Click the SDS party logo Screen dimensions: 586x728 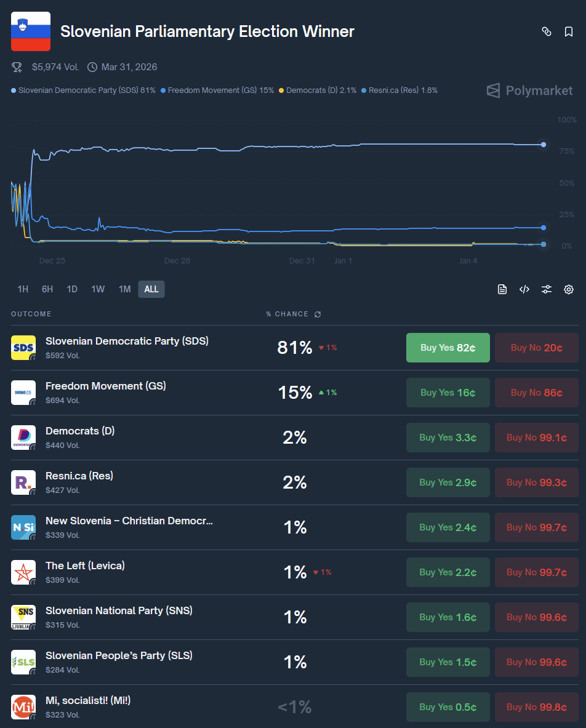pyautogui.click(x=23, y=348)
